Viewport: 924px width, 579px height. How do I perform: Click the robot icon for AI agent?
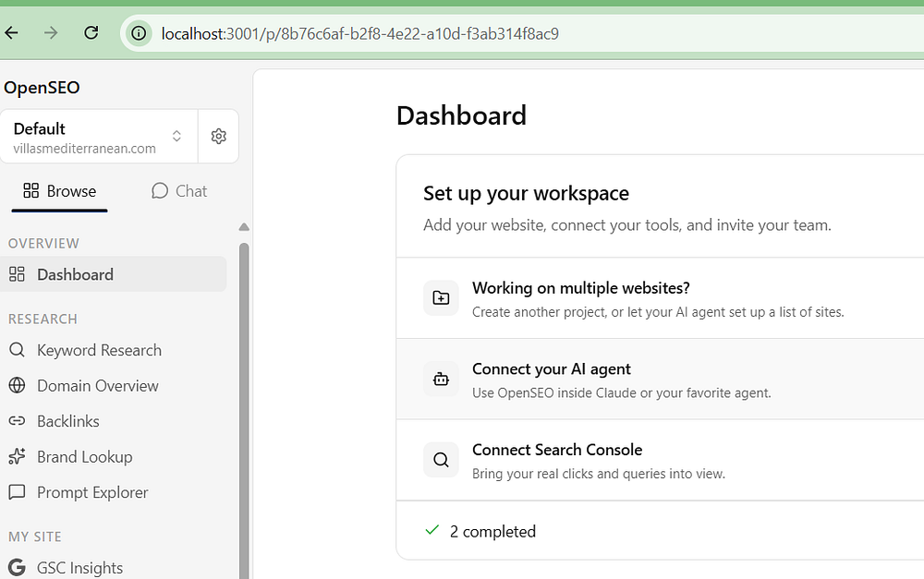(441, 379)
